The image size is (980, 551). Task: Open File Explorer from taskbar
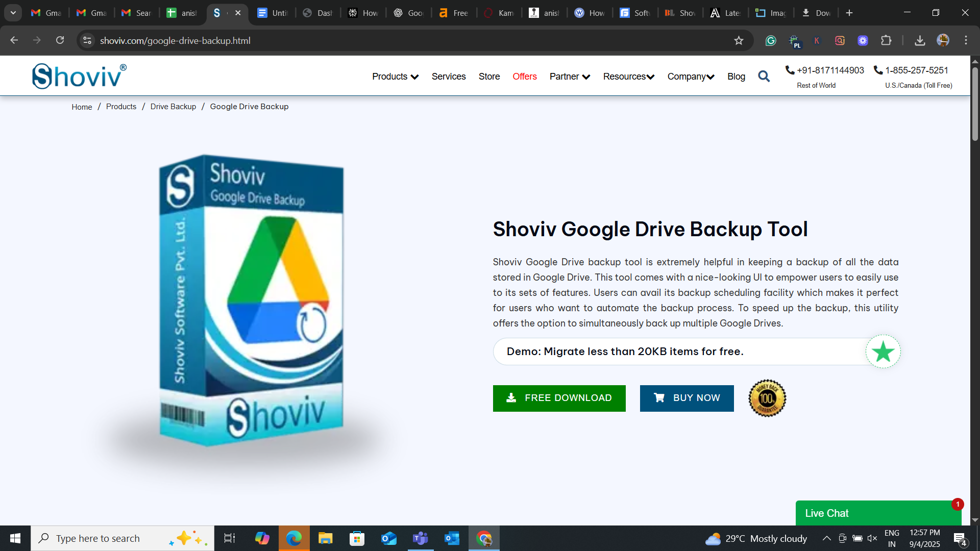326,538
